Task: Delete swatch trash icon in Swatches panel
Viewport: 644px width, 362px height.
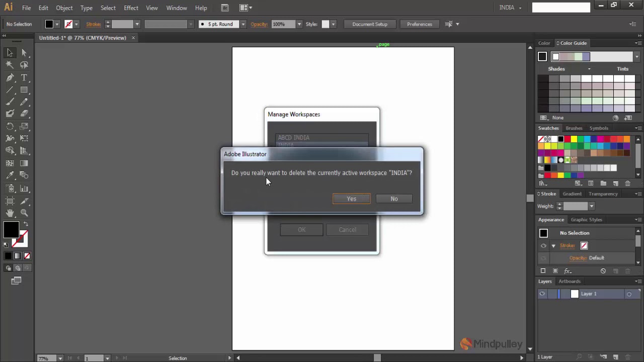Action: pyautogui.click(x=627, y=184)
